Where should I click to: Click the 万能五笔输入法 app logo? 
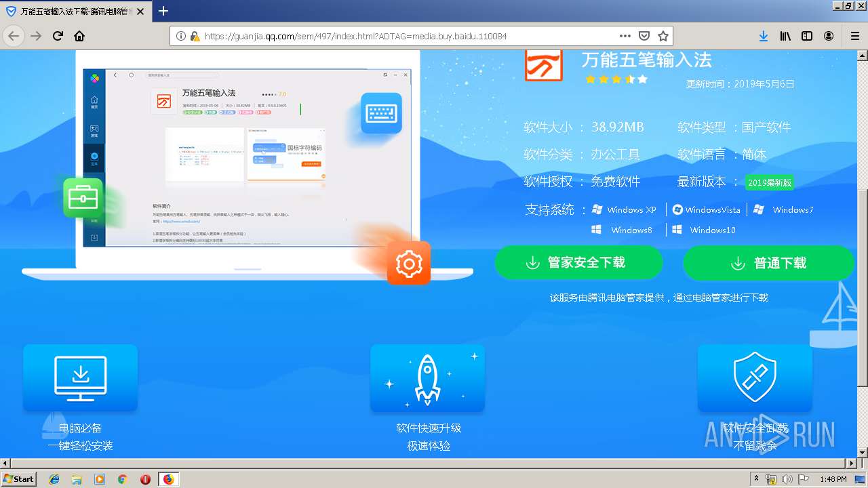(544, 65)
